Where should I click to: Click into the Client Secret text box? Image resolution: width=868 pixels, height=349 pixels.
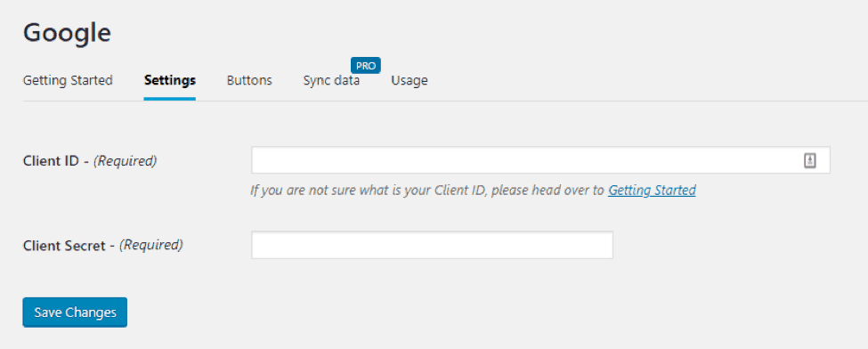tap(433, 245)
